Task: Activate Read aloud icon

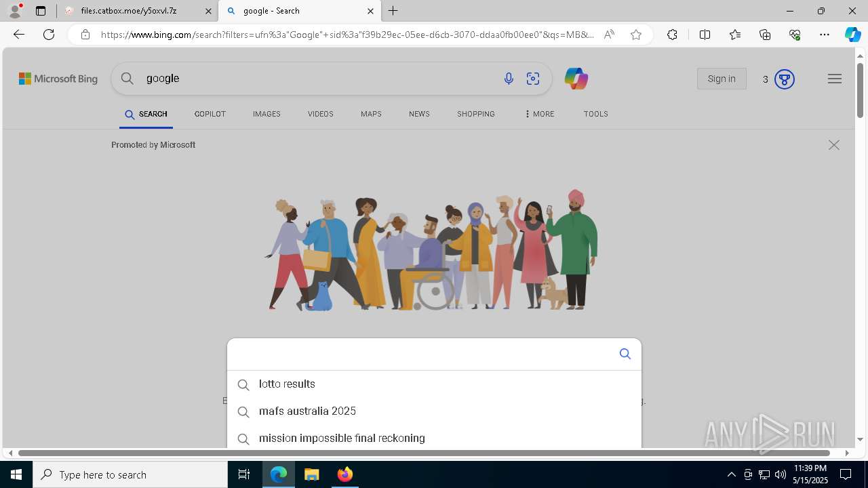Action: coord(609,35)
